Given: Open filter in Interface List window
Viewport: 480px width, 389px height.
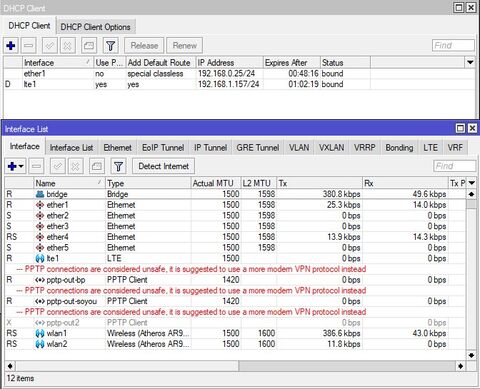Looking at the screenshot, I should point(118,166).
